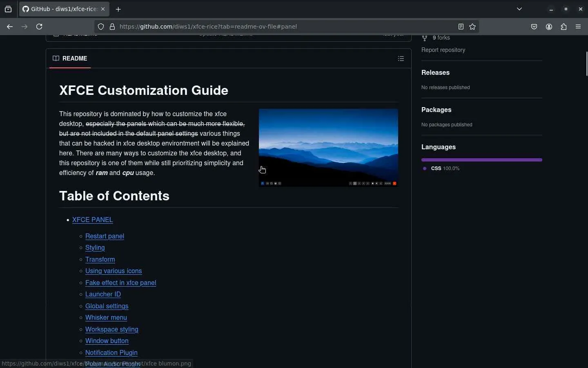
Task: Open the README outline button
Action: 401,58
